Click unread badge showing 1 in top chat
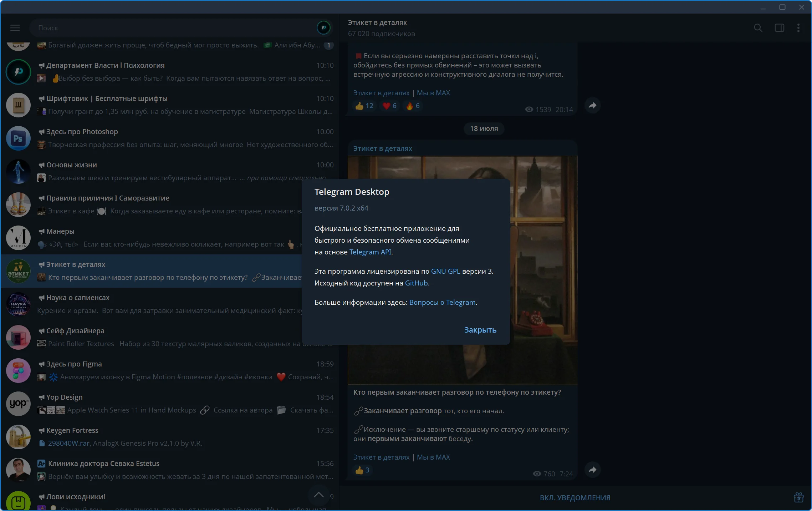The height and width of the screenshot is (511, 812). (x=329, y=45)
